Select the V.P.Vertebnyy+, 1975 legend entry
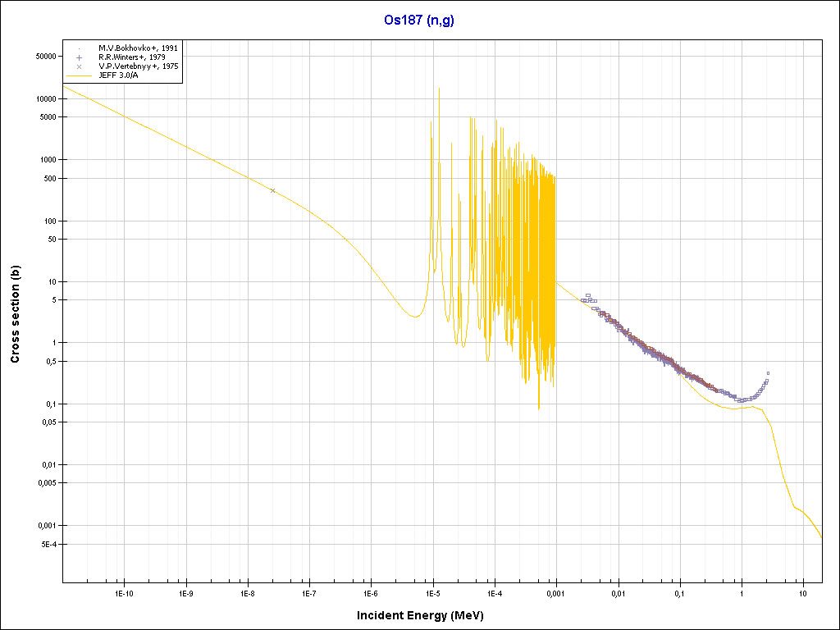 pyautogui.click(x=138, y=66)
